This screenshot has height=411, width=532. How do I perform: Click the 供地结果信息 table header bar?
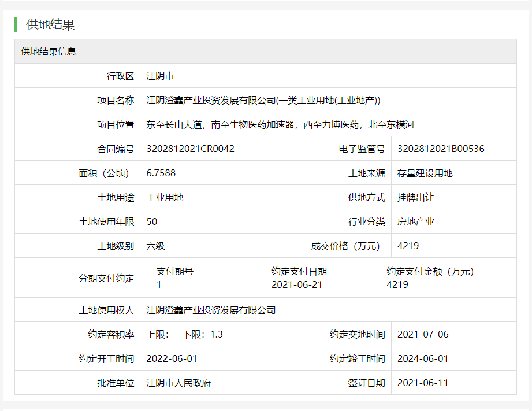coord(49,51)
